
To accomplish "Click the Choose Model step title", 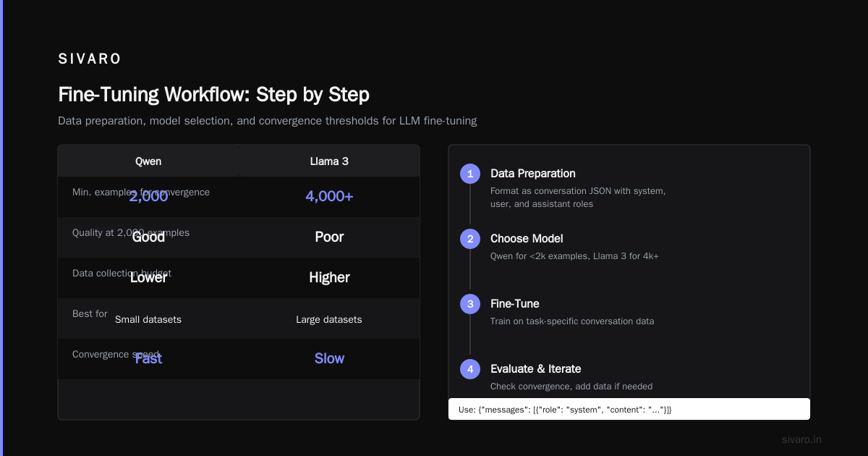I will click(527, 239).
